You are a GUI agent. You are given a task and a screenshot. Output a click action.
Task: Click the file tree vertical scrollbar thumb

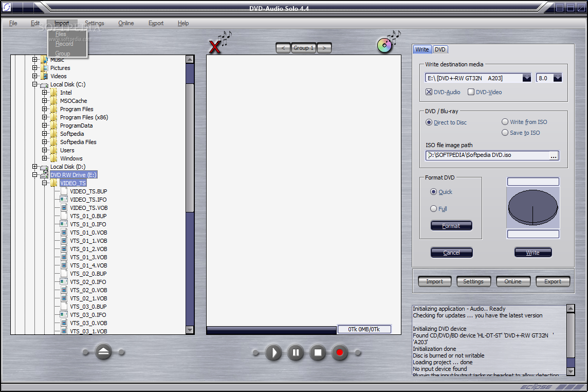(190, 148)
